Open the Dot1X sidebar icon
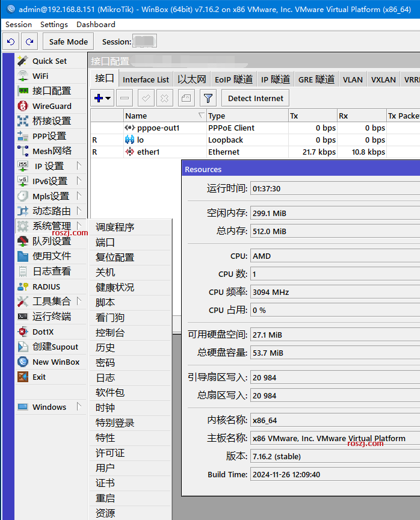This screenshot has height=520, width=420. point(22,332)
